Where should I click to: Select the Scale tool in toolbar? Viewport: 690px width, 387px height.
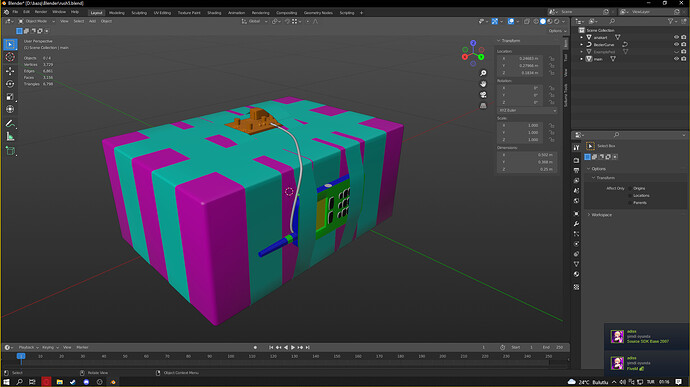click(10, 96)
